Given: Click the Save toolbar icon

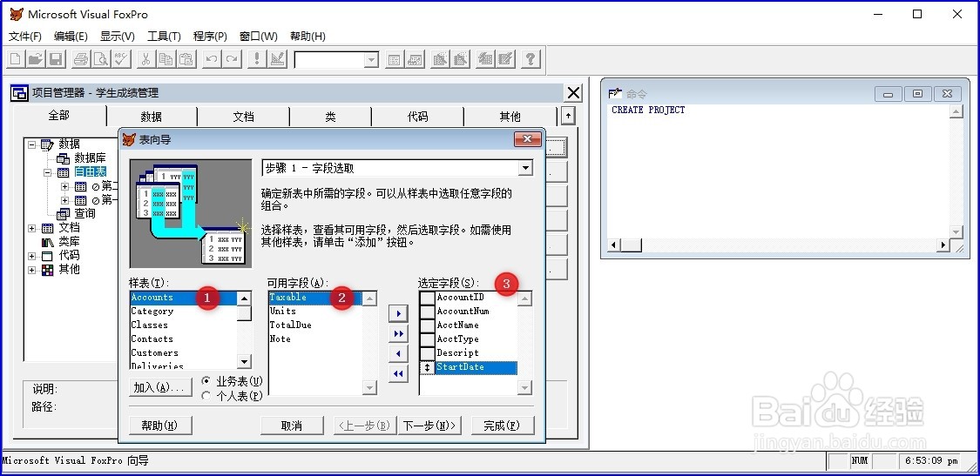Looking at the screenshot, I should [55, 59].
